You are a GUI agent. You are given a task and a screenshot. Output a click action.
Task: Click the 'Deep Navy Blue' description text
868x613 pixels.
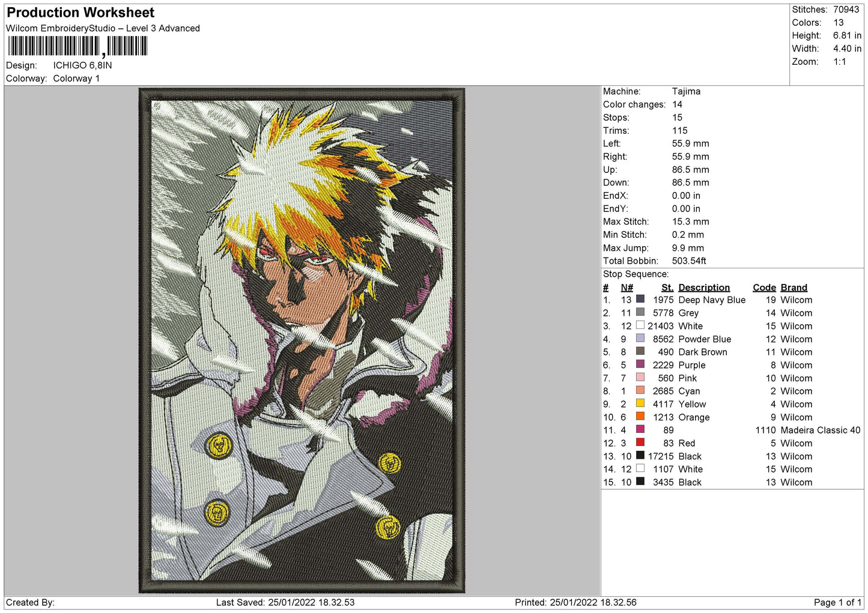[712, 300]
